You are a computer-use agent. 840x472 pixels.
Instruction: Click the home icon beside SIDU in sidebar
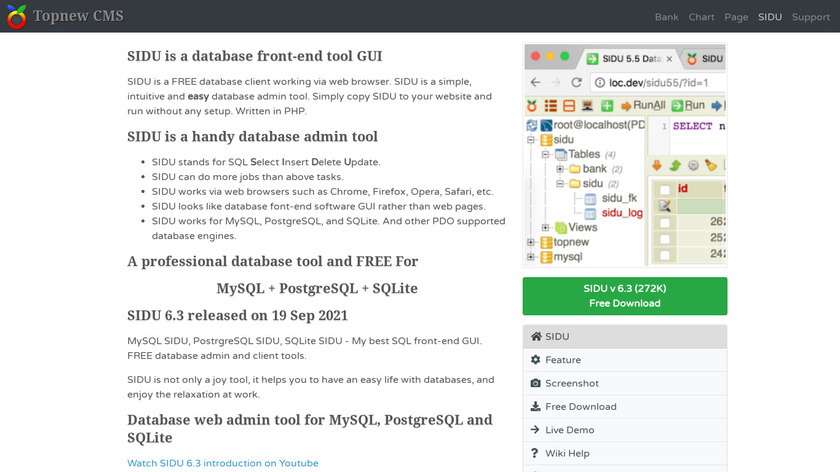[536, 337]
